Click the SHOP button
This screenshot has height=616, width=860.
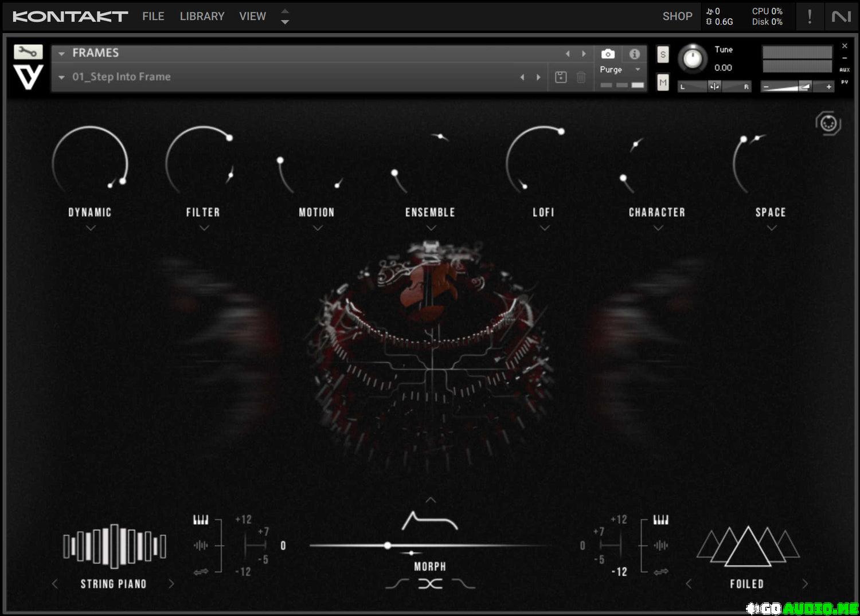677,17
